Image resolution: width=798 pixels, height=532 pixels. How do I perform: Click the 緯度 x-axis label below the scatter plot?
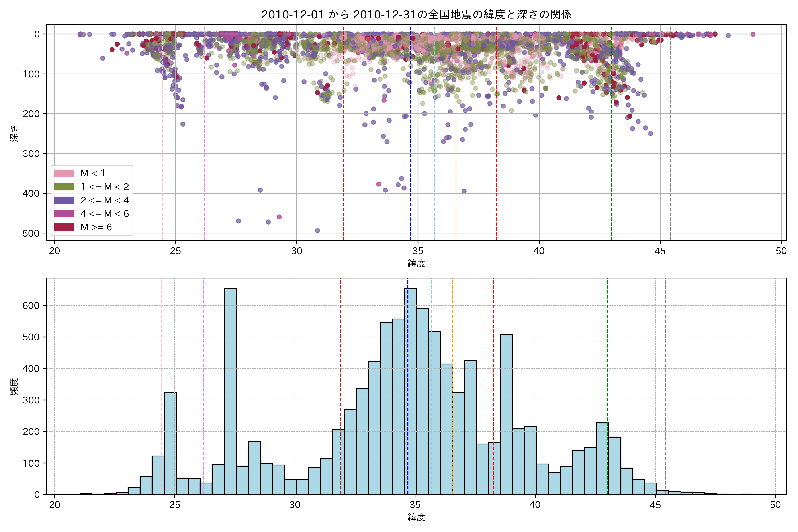coord(416,263)
